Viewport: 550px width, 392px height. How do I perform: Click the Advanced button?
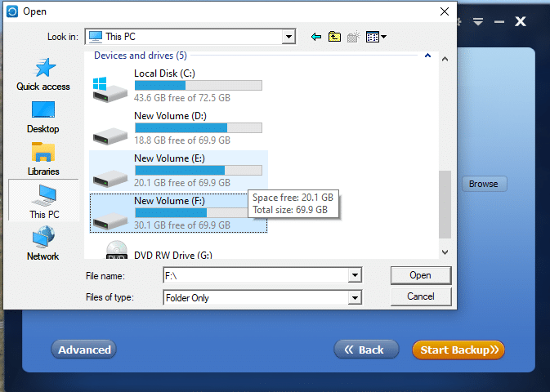pos(84,350)
